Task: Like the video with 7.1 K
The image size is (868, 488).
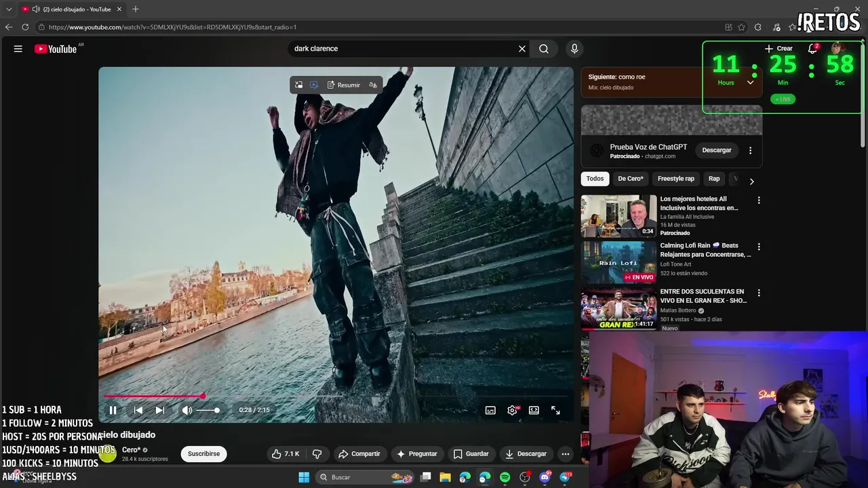Action: (285, 454)
